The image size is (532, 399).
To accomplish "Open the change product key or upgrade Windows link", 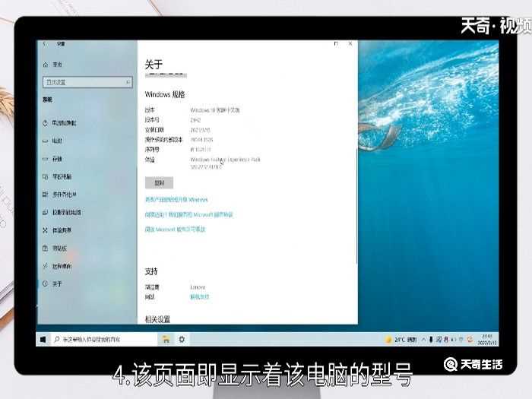I will pyautogui.click(x=176, y=199).
